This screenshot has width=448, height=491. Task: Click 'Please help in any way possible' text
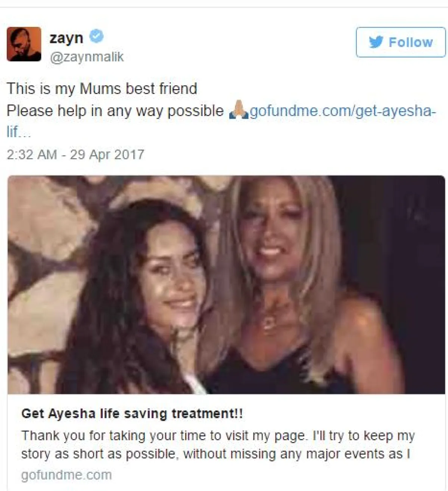point(115,111)
